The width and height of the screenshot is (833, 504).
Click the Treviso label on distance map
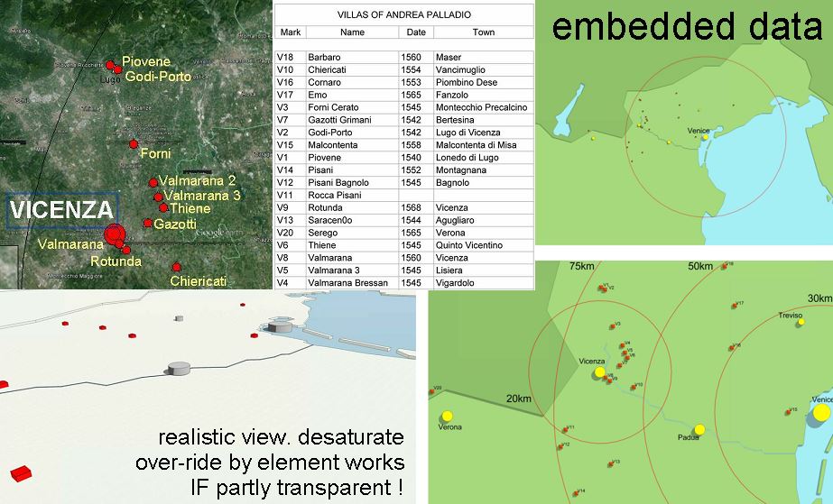coord(790,316)
